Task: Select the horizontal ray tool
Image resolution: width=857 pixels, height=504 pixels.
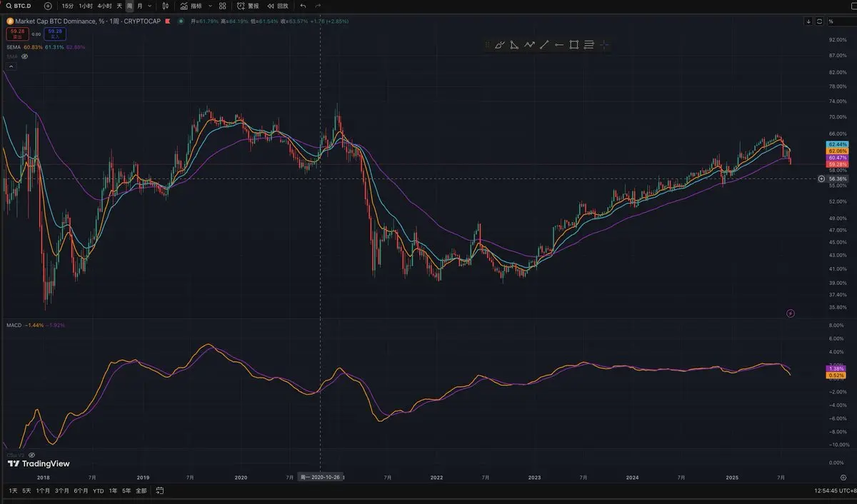Action: click(559, 45)
